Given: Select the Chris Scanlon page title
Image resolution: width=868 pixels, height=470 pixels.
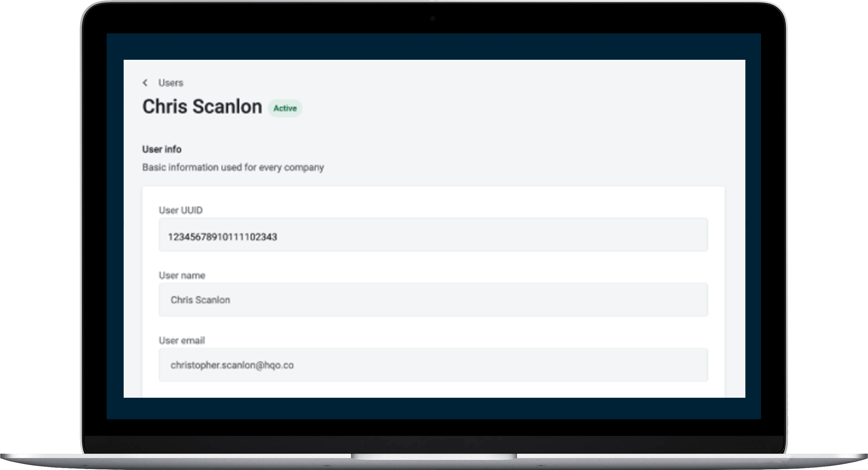Looking at the screenshot, I should [202, 107].
